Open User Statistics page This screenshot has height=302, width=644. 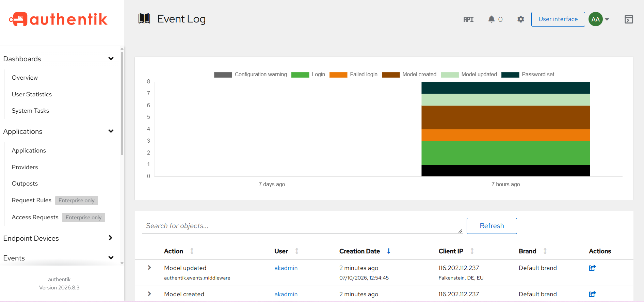pos(32,94)
